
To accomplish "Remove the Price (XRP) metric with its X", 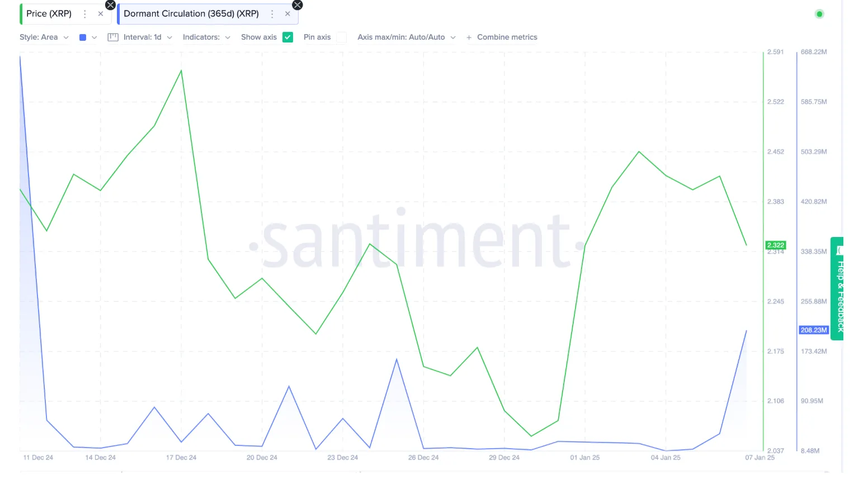I will [101, 13].
